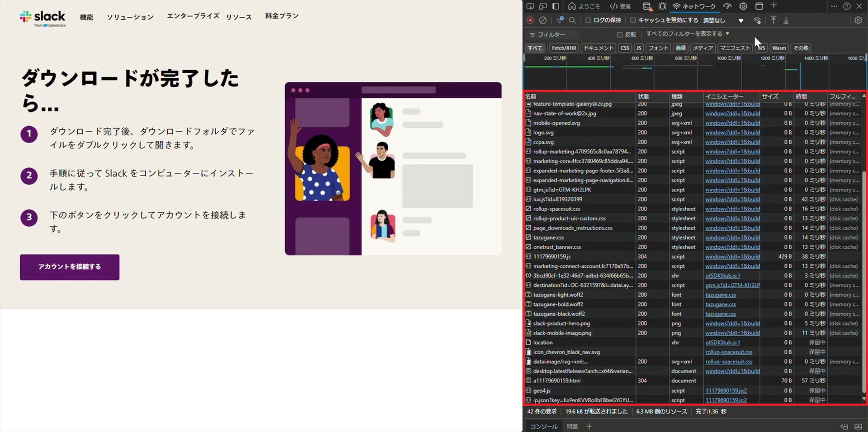Toggle the CSS request type filter
The image size is (868, 432).
[625, 48]
